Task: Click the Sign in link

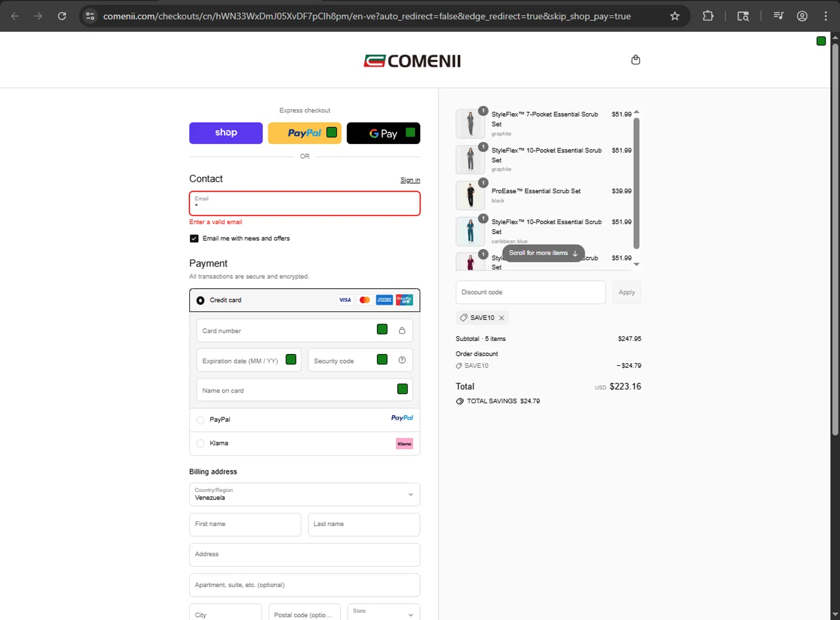Action: click(x=410, y=180)
